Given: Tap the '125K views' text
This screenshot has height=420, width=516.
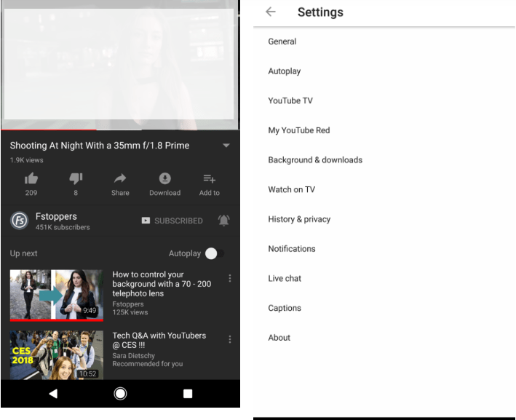Looking at the screenshot, I should (130, 312).
